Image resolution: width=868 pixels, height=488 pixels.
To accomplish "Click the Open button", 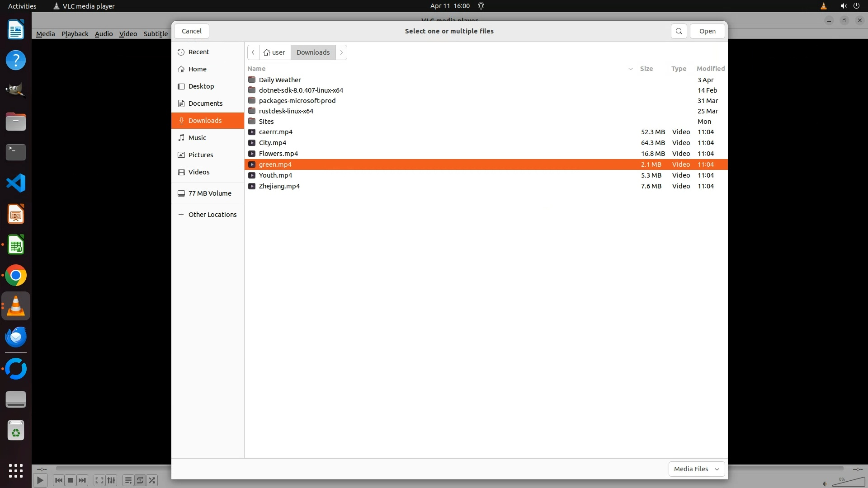I will [707, 31].
